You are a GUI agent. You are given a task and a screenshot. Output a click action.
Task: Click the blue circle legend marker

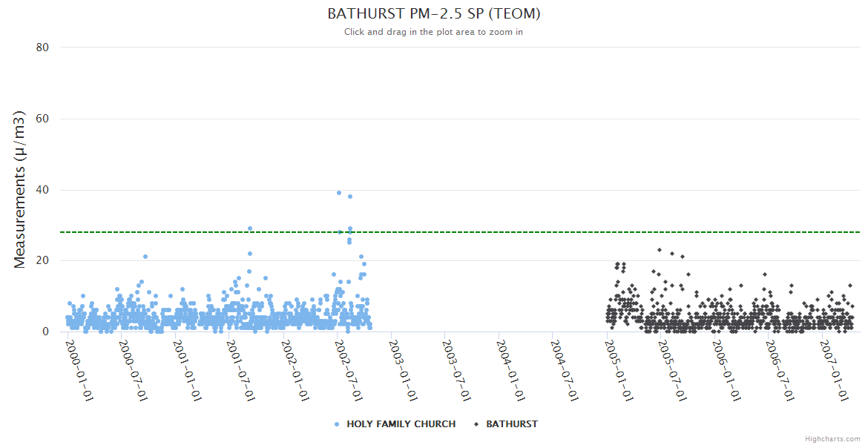click(x=337, y=424)
